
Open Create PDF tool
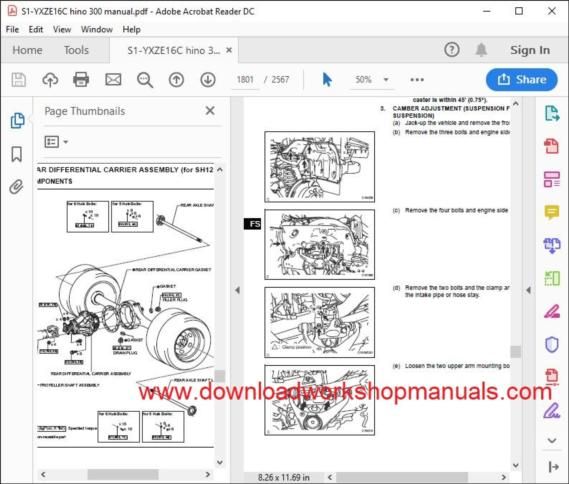(552, 146)
